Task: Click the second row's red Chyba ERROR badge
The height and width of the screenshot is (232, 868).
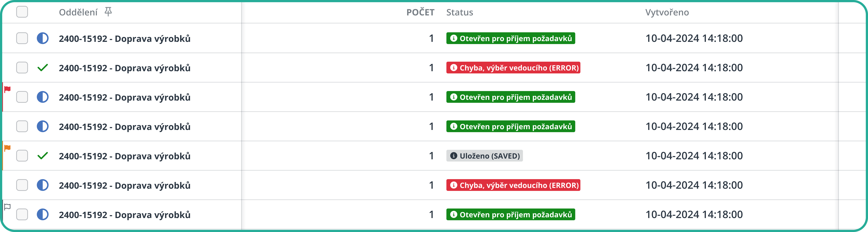Action: 513,68
